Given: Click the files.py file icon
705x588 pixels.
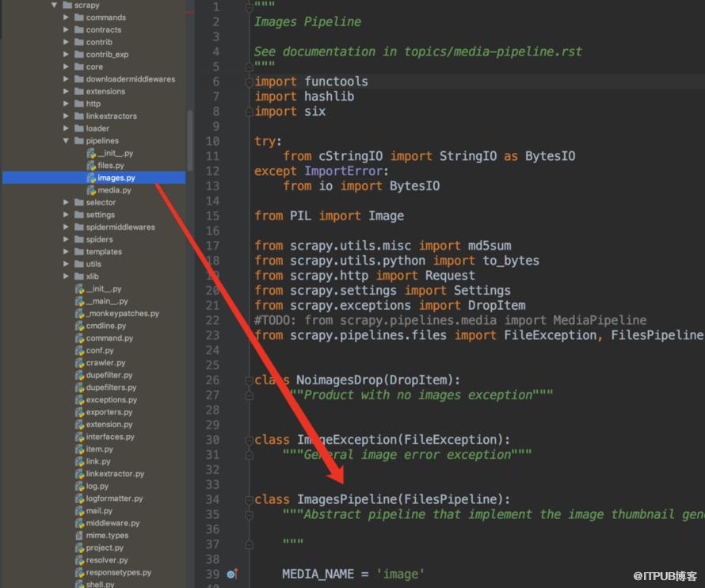Looking at the screenshot, I should [x=91, y=166].
